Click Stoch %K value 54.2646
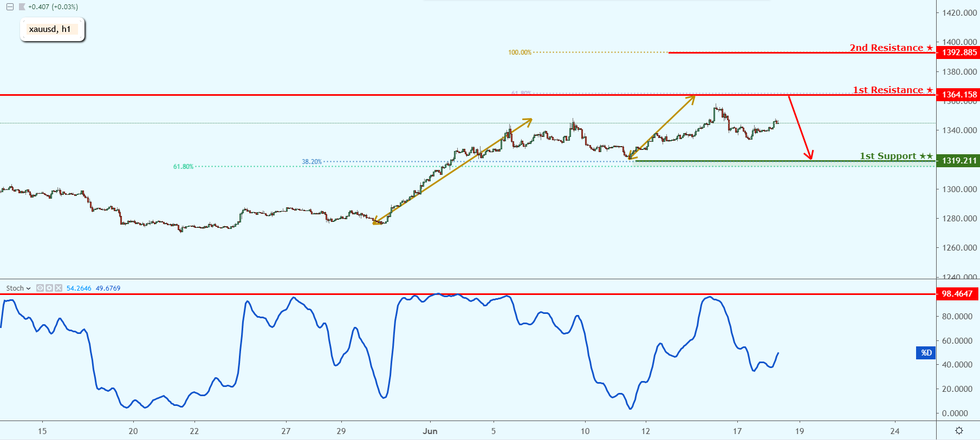Image resolution: width=980 pixels, height=440 pixels. pos(79,288)
